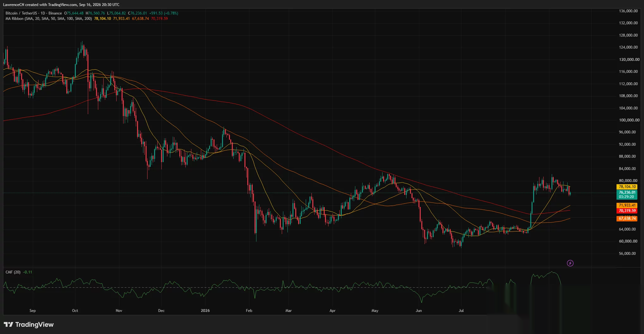Click the May label on the time axis
Image resolution: width=644 pixels, height=334 pixels.
tap(375, 311)
